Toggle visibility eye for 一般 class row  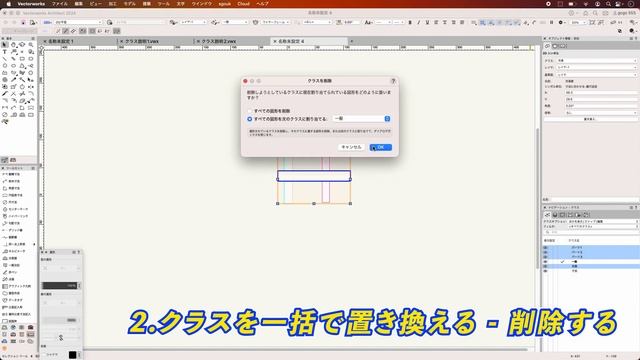point(546,262)
